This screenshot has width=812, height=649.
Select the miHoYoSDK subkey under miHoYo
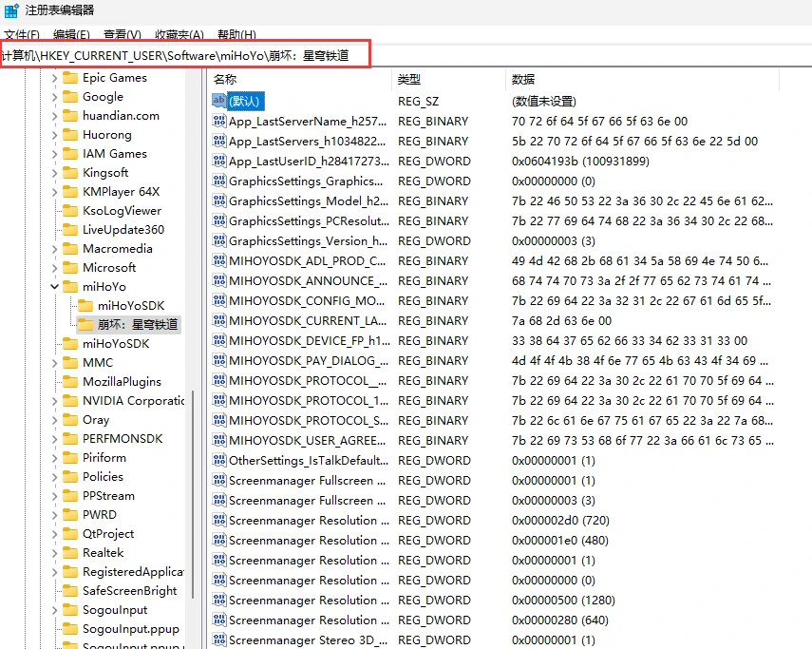(x=131, y=306)
